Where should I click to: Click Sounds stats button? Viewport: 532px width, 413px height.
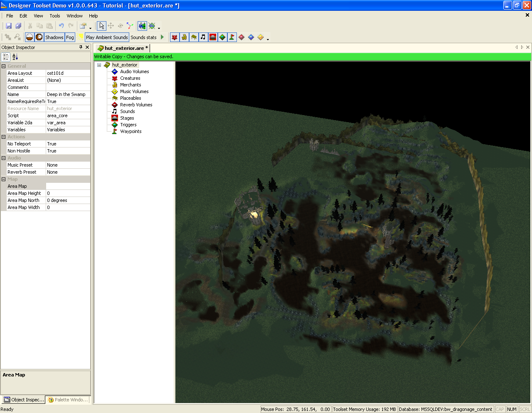coord(143,37)
